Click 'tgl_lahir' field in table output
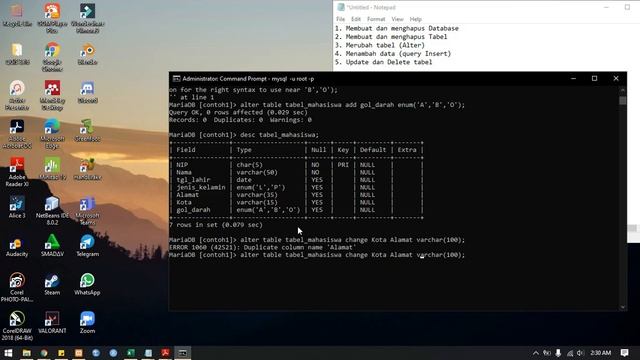 [193, 180]
